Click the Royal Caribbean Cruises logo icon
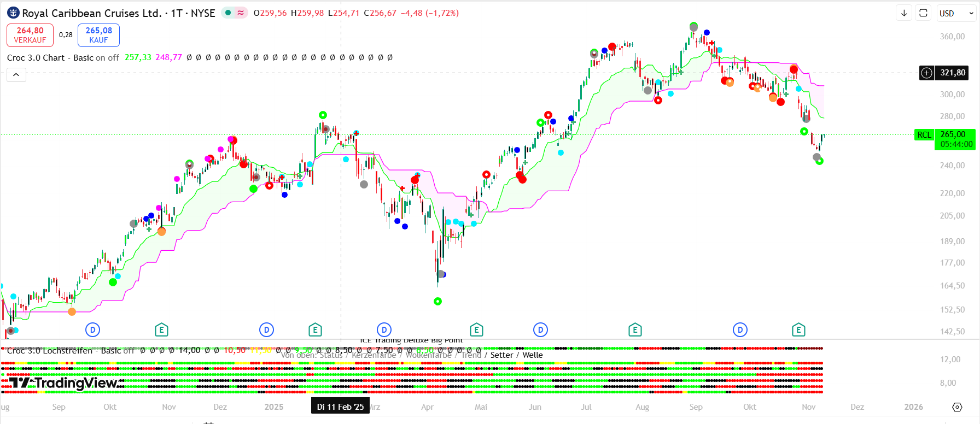Screen dimensions: 980x424 (13, 13)
